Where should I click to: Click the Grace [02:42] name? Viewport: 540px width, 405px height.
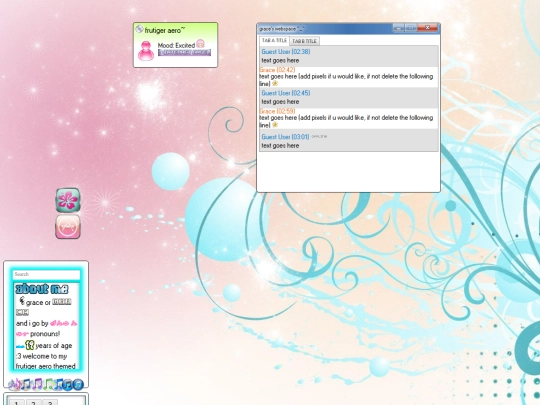[x=277, y=70]
